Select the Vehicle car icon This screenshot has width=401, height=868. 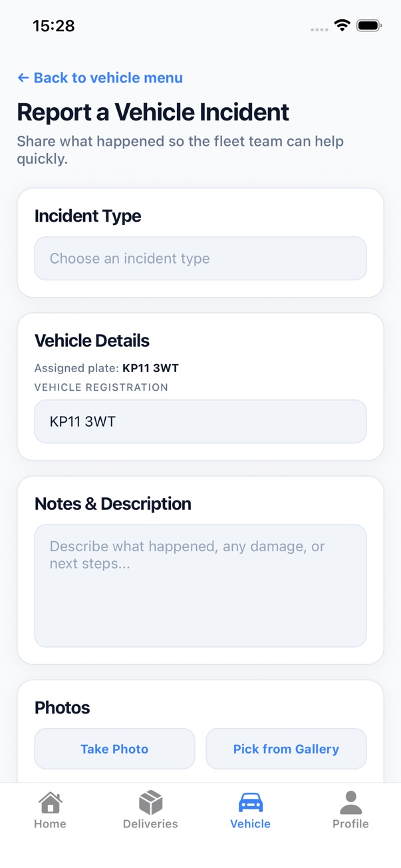[251, 803]
